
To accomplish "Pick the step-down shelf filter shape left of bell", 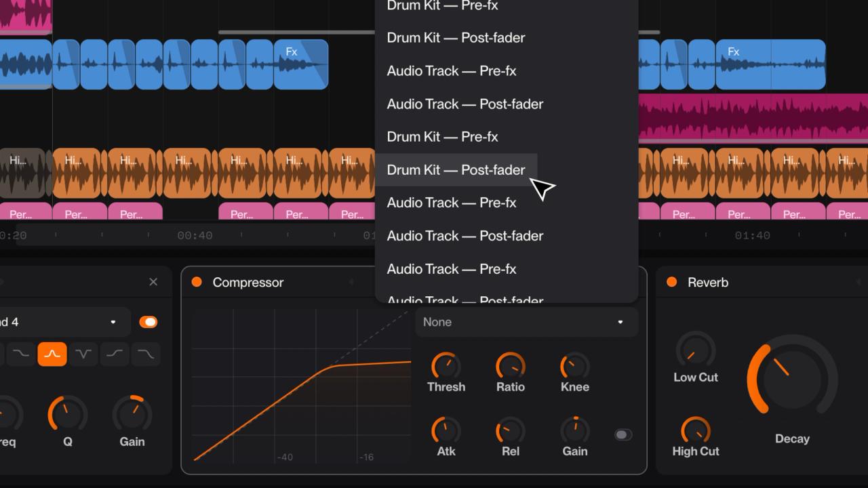I will [21, 354].
